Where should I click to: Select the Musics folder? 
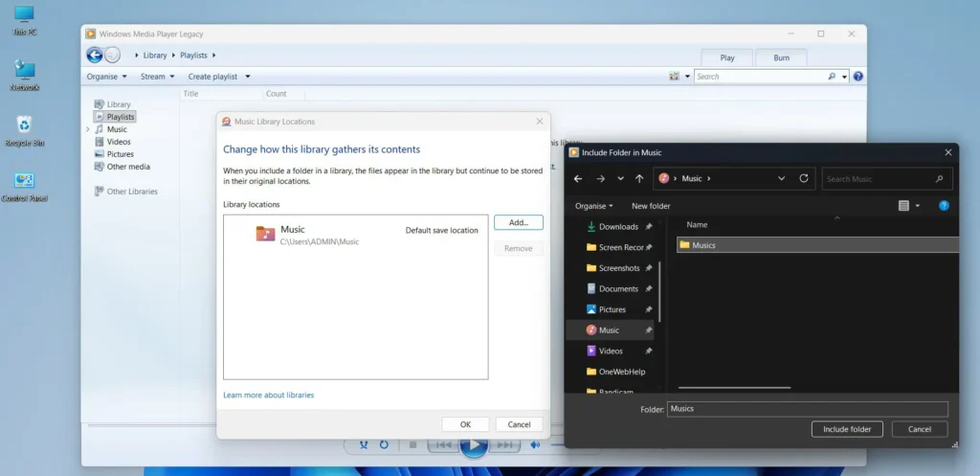coord(817,245)
